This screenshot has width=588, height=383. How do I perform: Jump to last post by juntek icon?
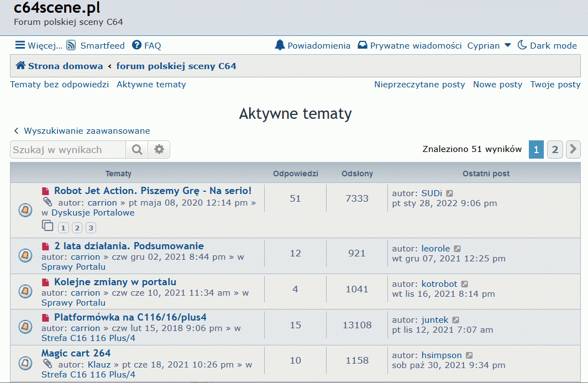point(455,321)
